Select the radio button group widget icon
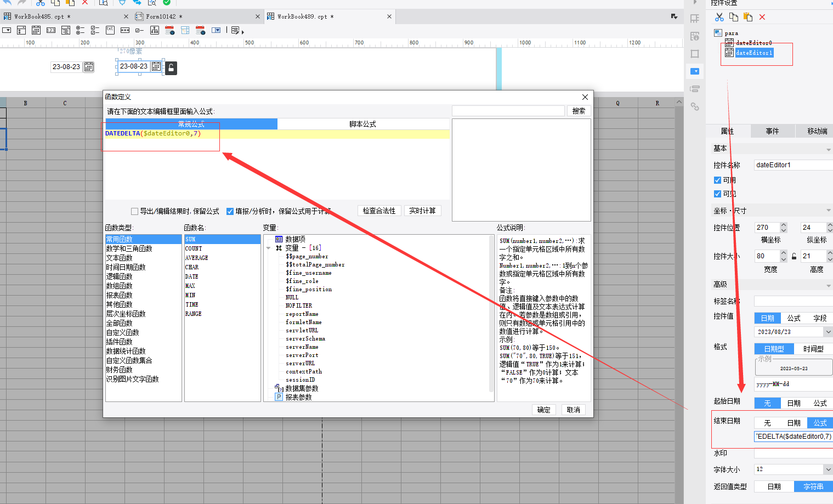Viewport: 833px width, 504px height. tap(80, 30)
